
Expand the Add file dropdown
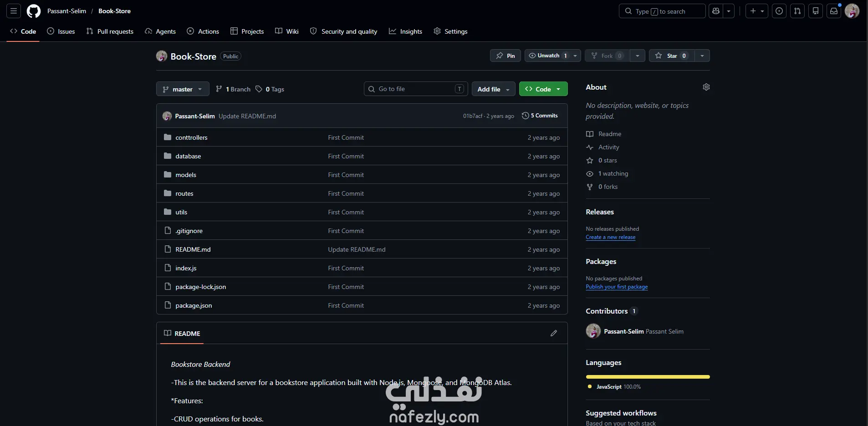click(494, 89)
